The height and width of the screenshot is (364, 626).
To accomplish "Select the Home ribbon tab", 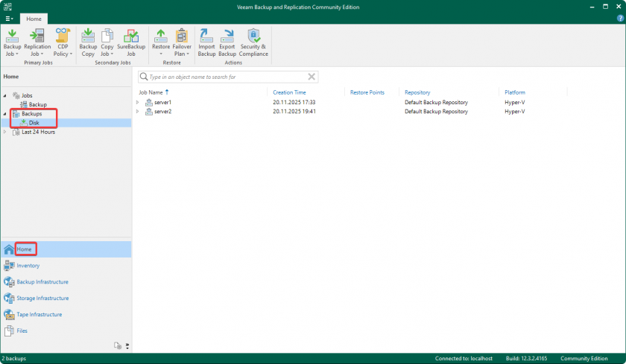I will click(34, 18).
